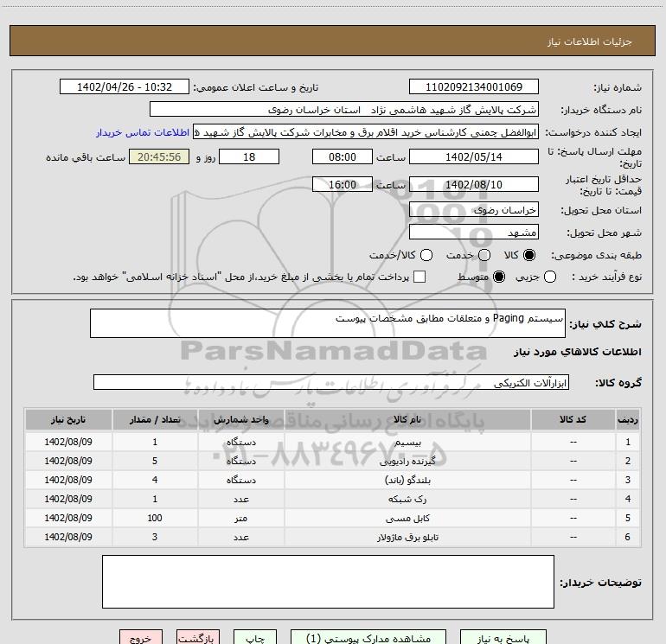Screen dimensions: 666x644
Task: Click unit عدد in the رک شبکه row
Action: point(240,500)
